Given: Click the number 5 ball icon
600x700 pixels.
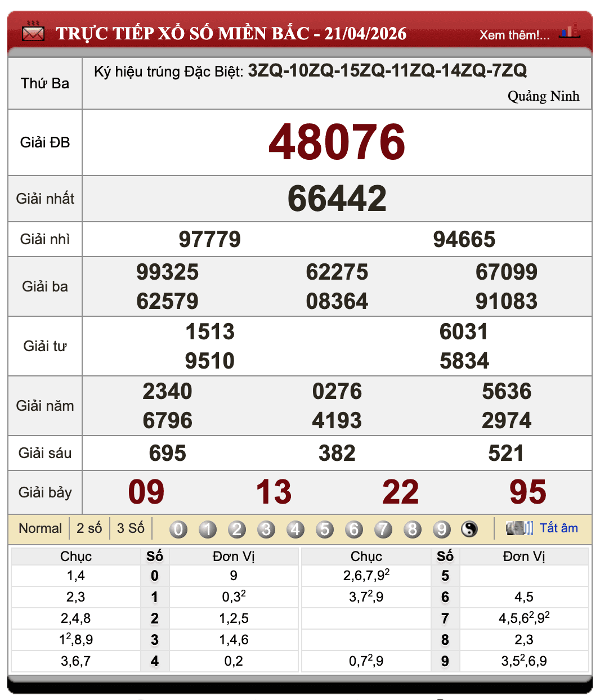Looking at the screenshot, I should [325, 529].
